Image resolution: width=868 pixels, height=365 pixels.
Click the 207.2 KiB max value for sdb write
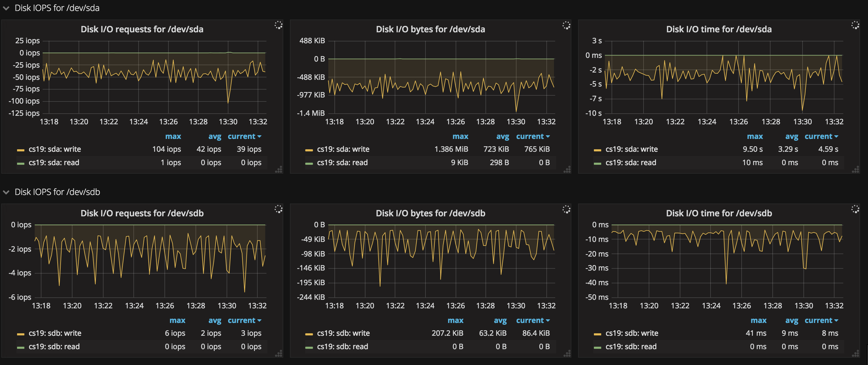pos(447,333)
